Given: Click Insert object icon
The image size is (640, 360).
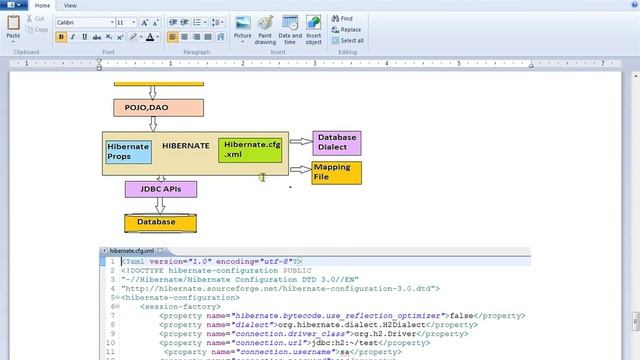Looking at the screenshot, I should [313, 30].
